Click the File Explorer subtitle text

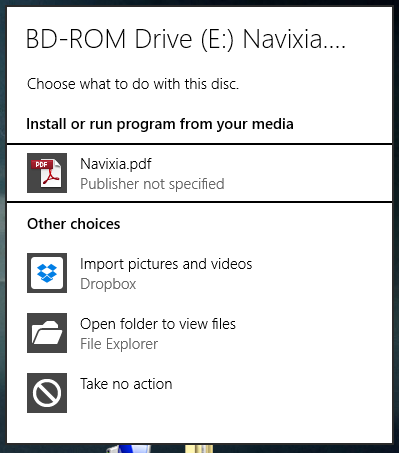(119, 344)
